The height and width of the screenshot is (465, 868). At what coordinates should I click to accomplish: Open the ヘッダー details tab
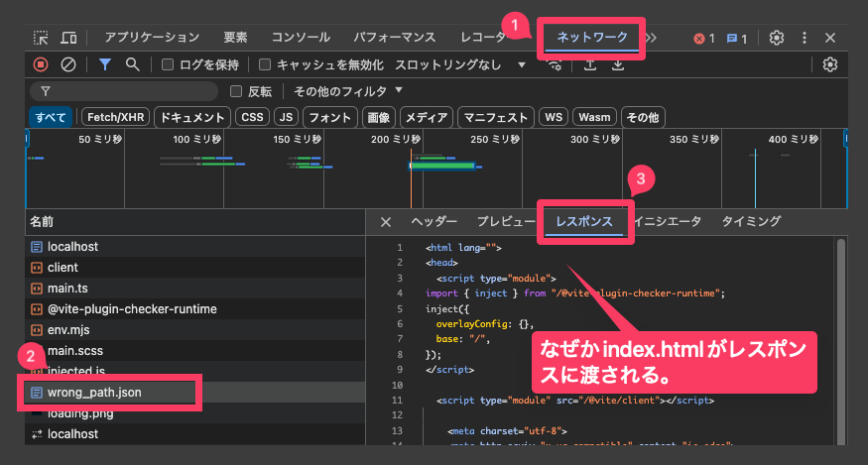pyautogui.click(x=434, y=221)
